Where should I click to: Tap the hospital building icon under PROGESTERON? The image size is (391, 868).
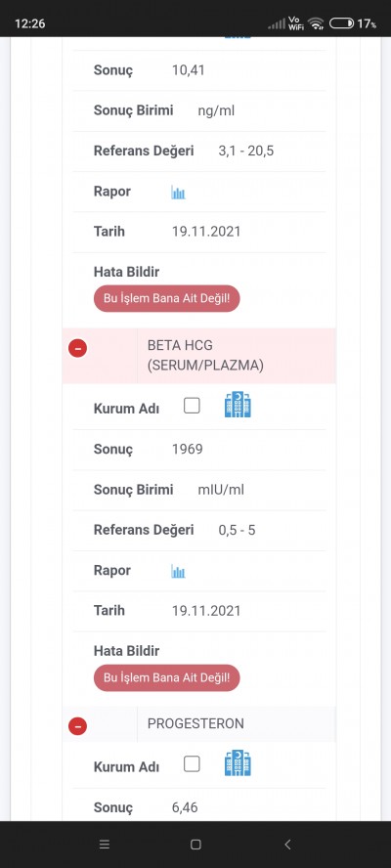point(238,762)
